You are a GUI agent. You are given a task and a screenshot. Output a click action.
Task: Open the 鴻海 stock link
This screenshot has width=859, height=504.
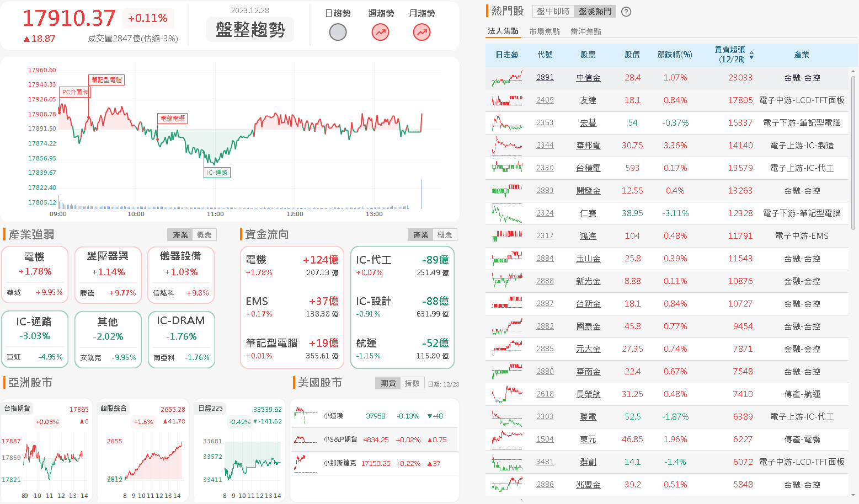[588, 236]
